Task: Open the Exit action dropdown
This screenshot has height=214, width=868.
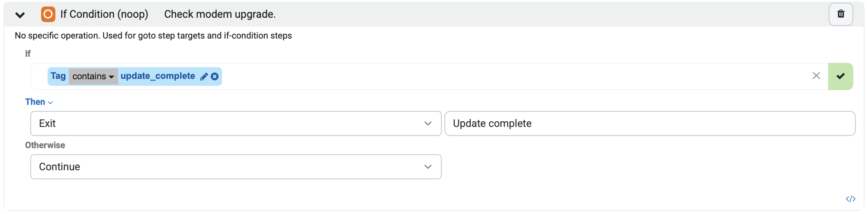Action: pos(236,123)
